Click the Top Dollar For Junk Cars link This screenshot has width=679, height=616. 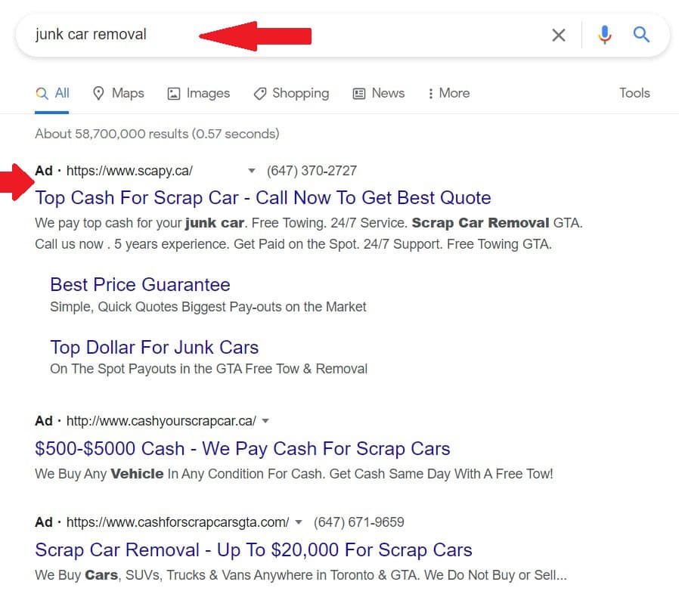pos(154,347)
